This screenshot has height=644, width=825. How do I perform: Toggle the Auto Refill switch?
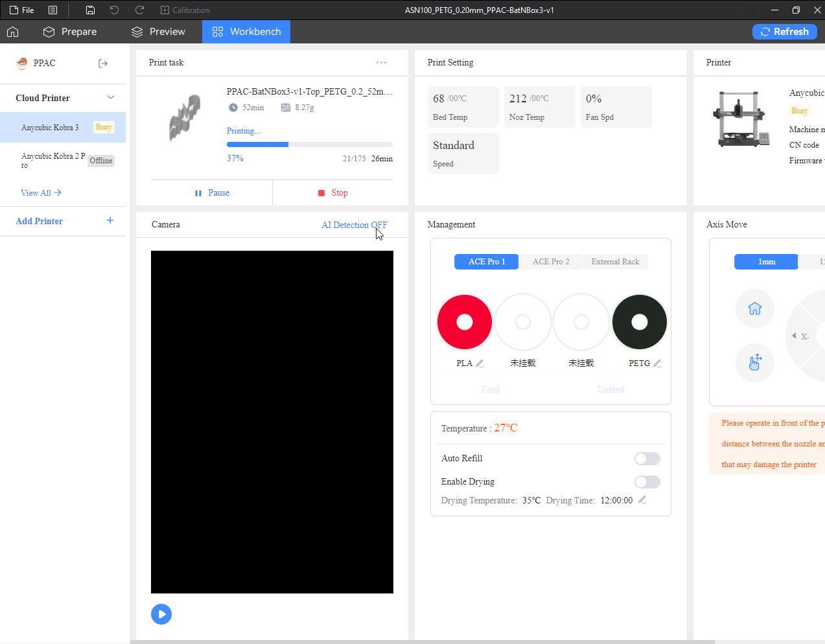coord(647,459)
